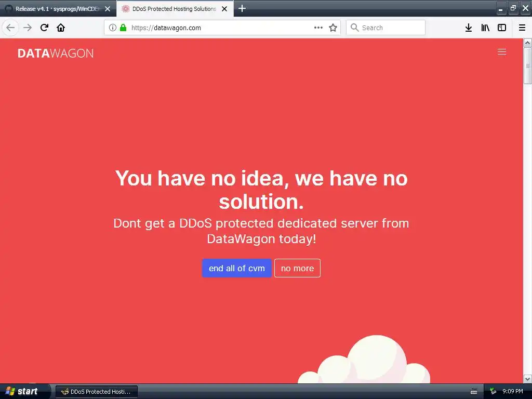Open the DataWagon site hamburger menu
The image size is (532, 399).
(502, 51)
